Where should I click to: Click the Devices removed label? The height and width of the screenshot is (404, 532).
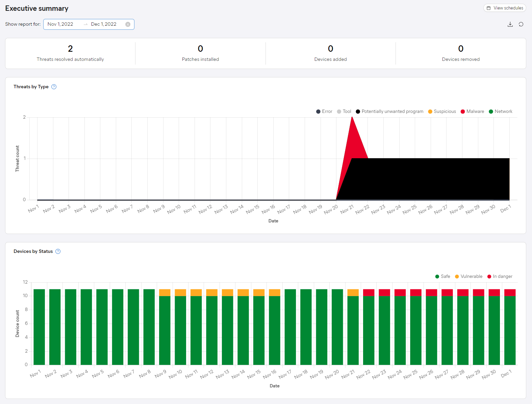pyautogui.click(x=461, y=60)
